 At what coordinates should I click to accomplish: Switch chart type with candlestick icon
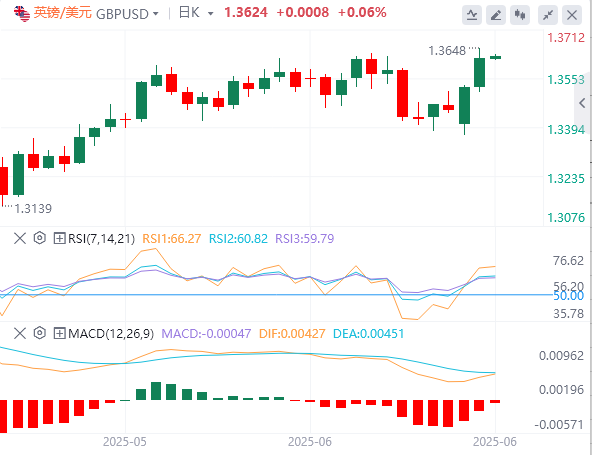click(x=520, y=15)
